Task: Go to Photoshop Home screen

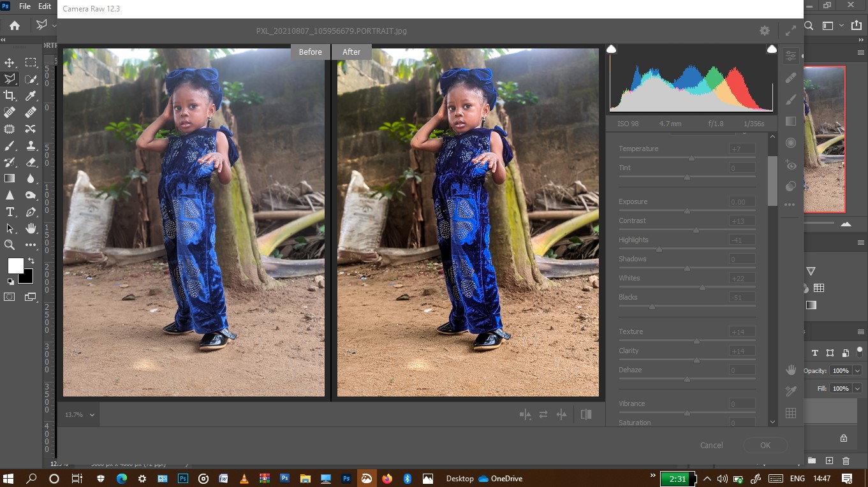Action: pyautogui.click(x=14, y=25)
